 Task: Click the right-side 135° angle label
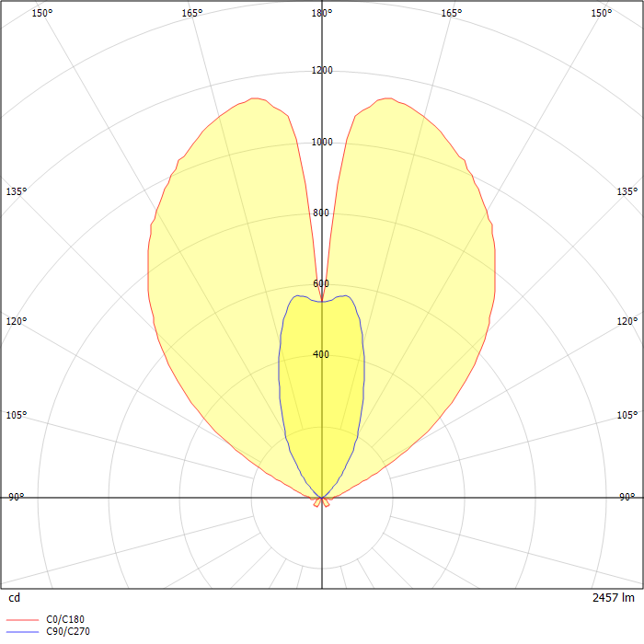point(627,191)
